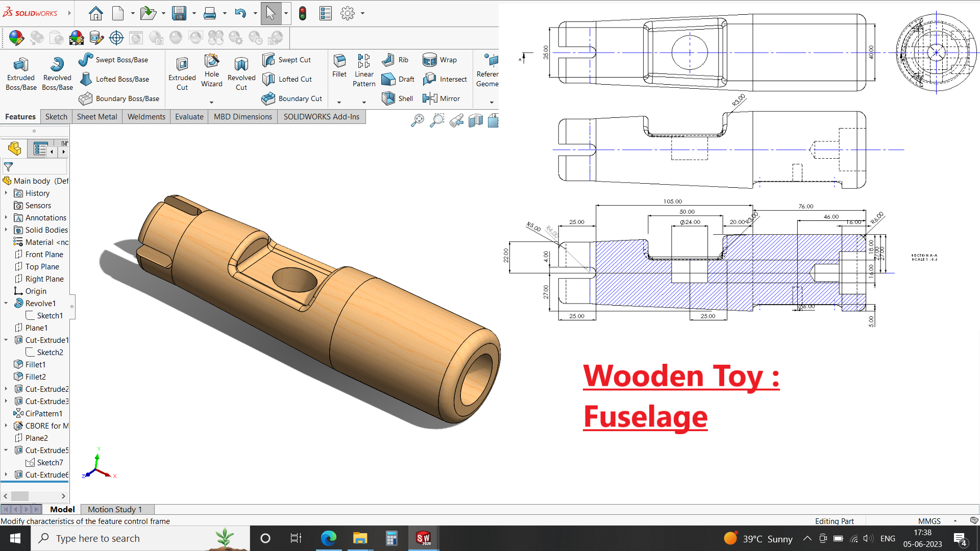Toggle the FeatureManager design tree tab
The width and height of the screenshot is (980, 551).
tap(14, 148)
